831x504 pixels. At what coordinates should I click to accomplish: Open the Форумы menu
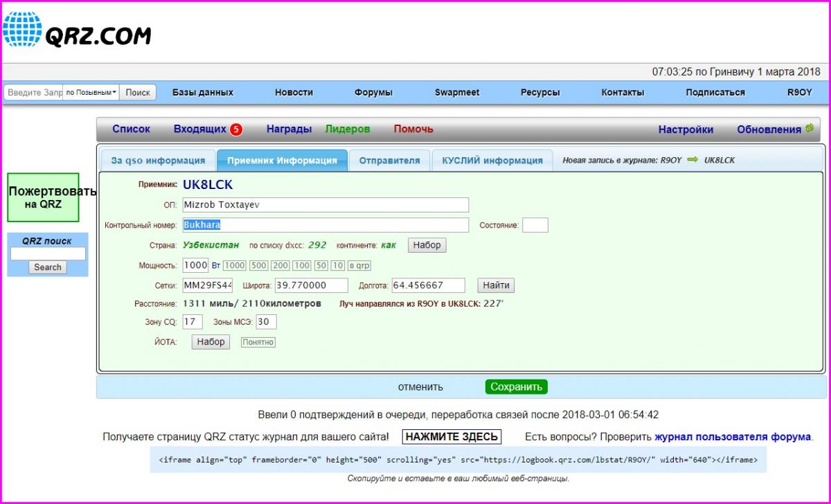373,92
